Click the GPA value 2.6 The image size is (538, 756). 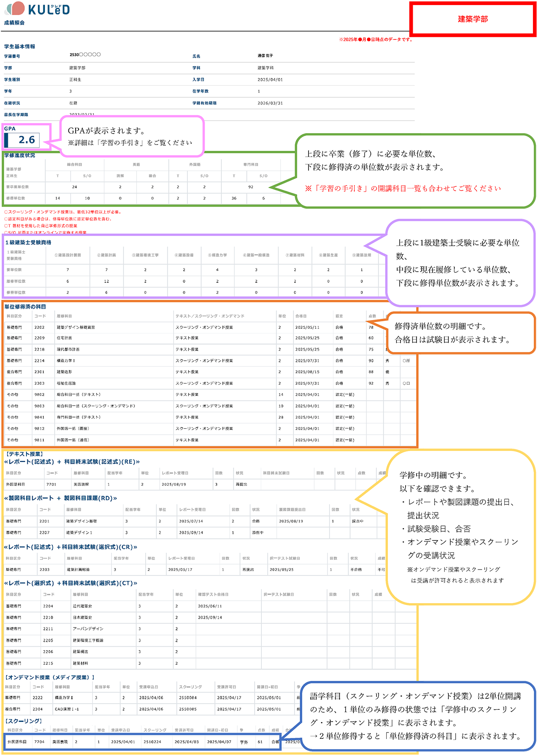pyautogui.click(x=26, y=140)
